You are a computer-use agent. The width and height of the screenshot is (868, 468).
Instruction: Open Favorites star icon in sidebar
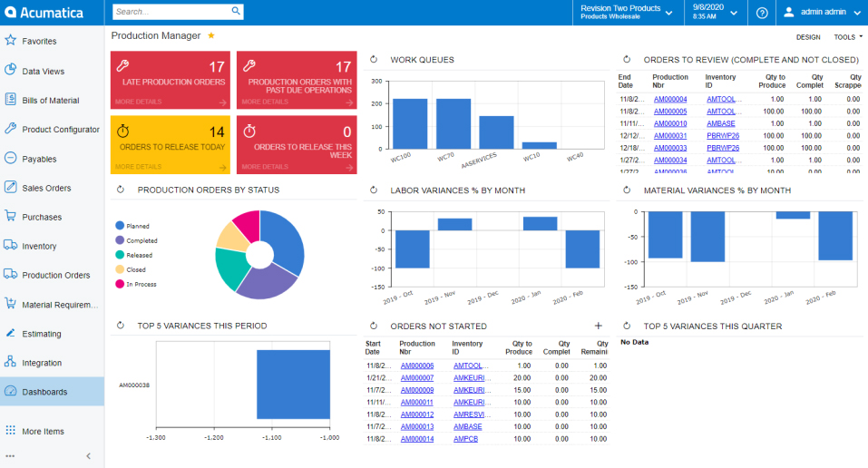click(10, 40)
